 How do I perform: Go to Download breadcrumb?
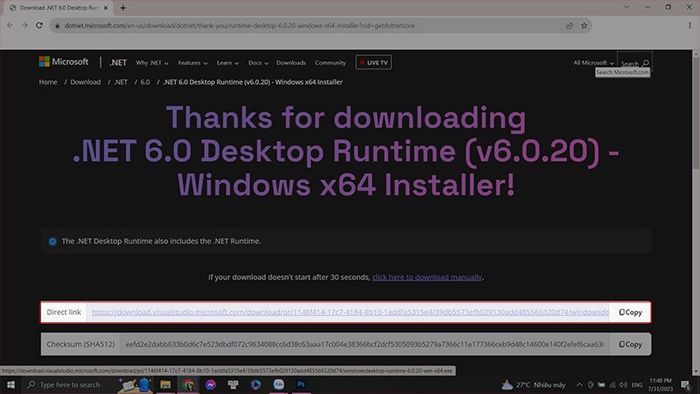(85, 82)
